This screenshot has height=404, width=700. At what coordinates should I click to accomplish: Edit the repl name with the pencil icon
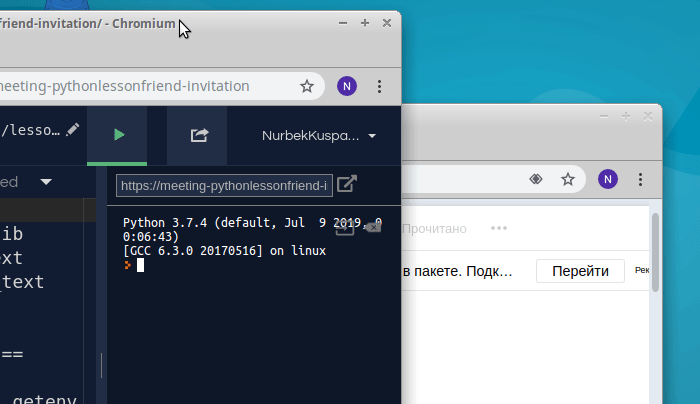[72, 130]
